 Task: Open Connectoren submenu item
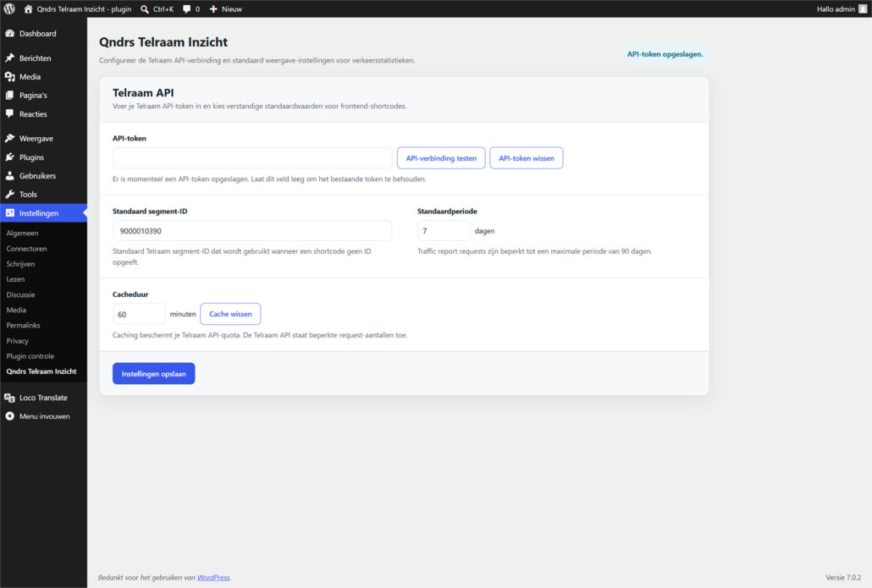click(x=27, y=249)
